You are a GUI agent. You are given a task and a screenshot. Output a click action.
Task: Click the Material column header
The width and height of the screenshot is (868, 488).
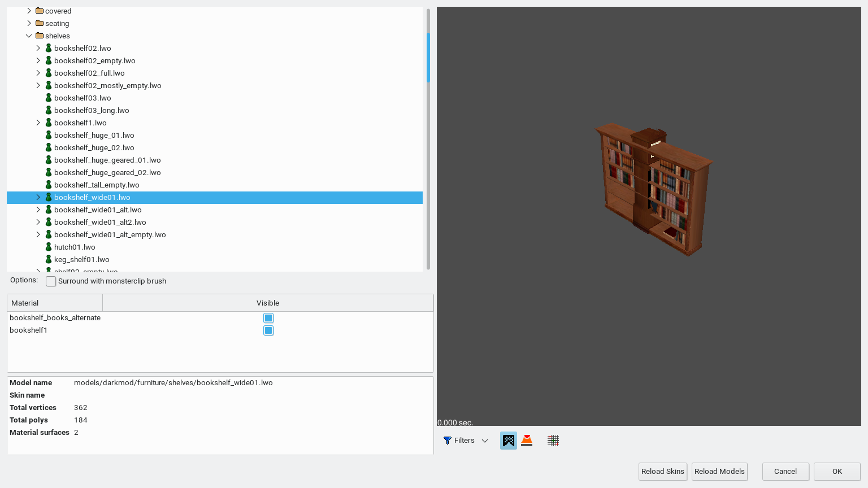tap(55, 303)
